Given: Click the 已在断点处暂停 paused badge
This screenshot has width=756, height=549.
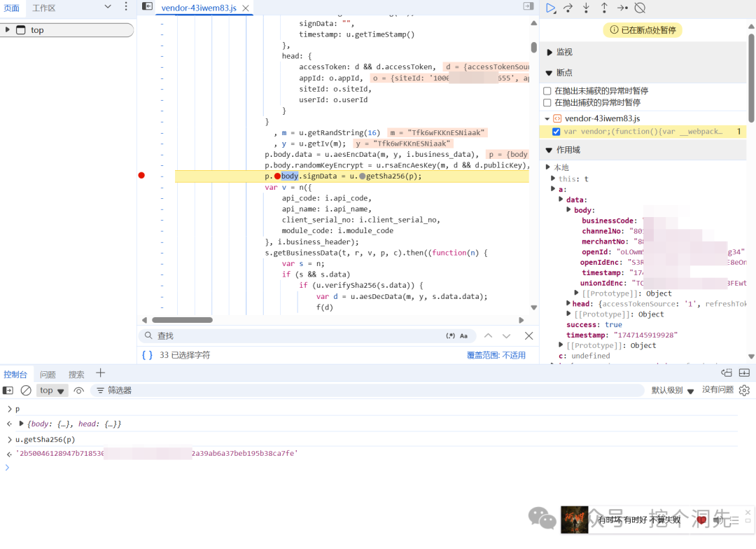Looking at the screenshot, I should (x=643, y=30).
